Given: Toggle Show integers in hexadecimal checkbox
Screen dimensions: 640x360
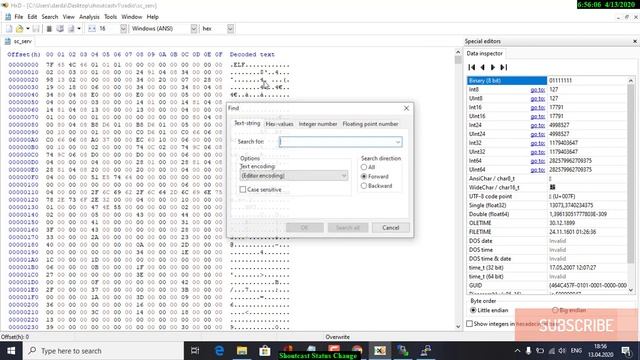Looking at the screenshot, I should [470, 324].
